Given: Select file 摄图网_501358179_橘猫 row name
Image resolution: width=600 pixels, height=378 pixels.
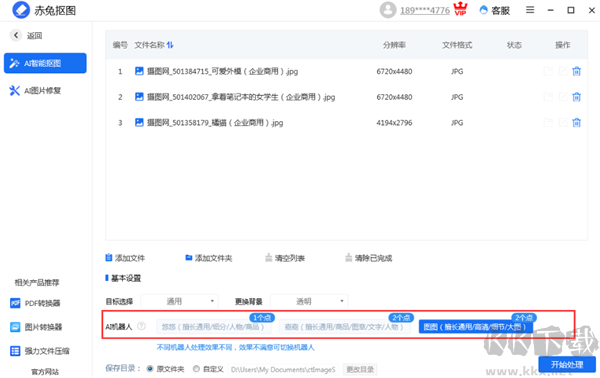Looking at the screenshot, I should tap(215, 123).
